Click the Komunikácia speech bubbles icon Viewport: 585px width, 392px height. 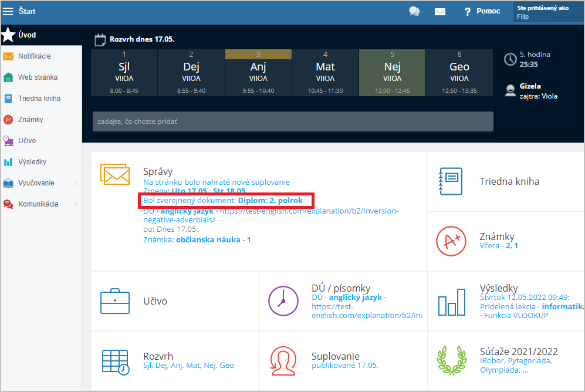8,204
